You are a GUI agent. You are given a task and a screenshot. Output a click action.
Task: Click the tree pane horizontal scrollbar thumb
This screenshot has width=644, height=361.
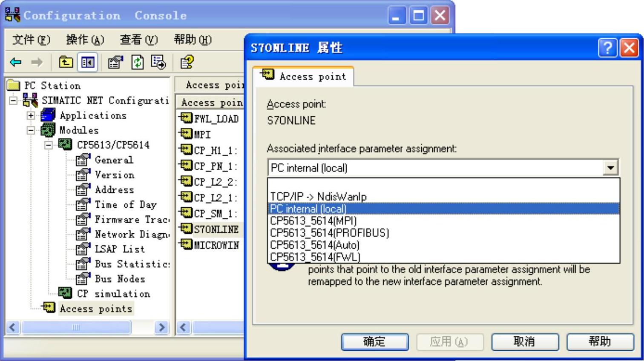click(76, 327)
